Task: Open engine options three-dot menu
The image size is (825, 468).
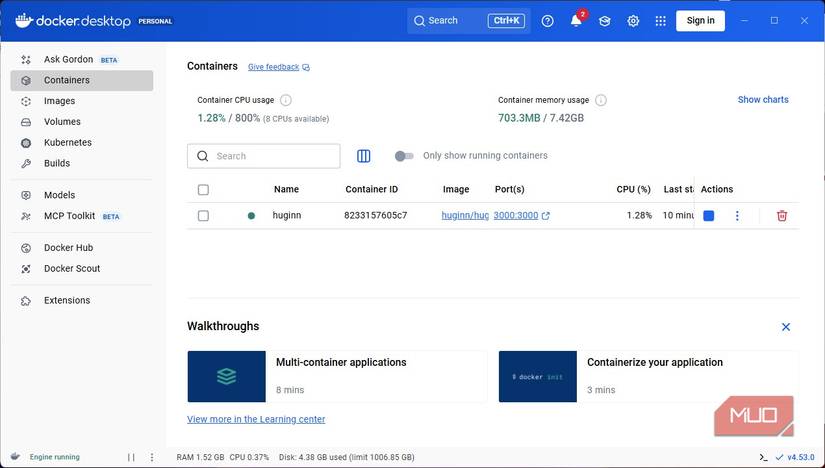Action: pyautogui.click(x=152, y=457)
